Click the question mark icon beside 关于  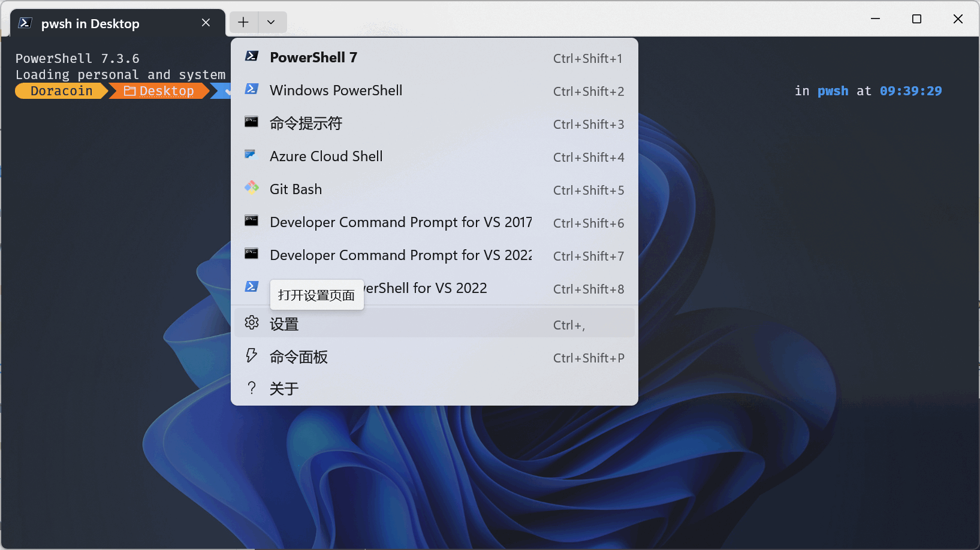pos(252,388)
